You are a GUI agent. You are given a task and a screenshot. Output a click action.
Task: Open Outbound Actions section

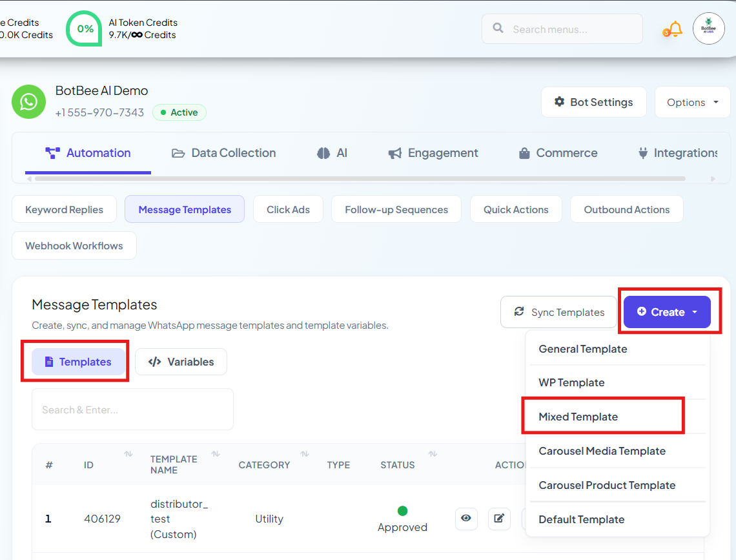627,209
